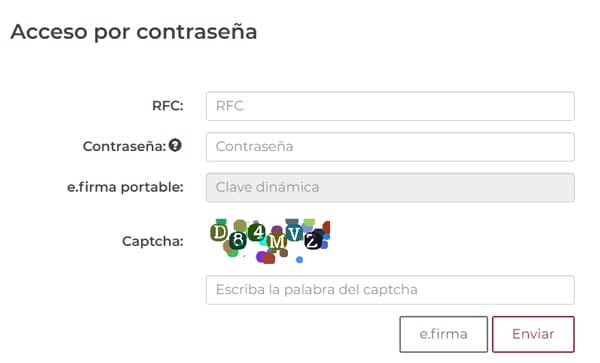
Task: Click the 'Captcha:' label text
Action: (153, 241)
